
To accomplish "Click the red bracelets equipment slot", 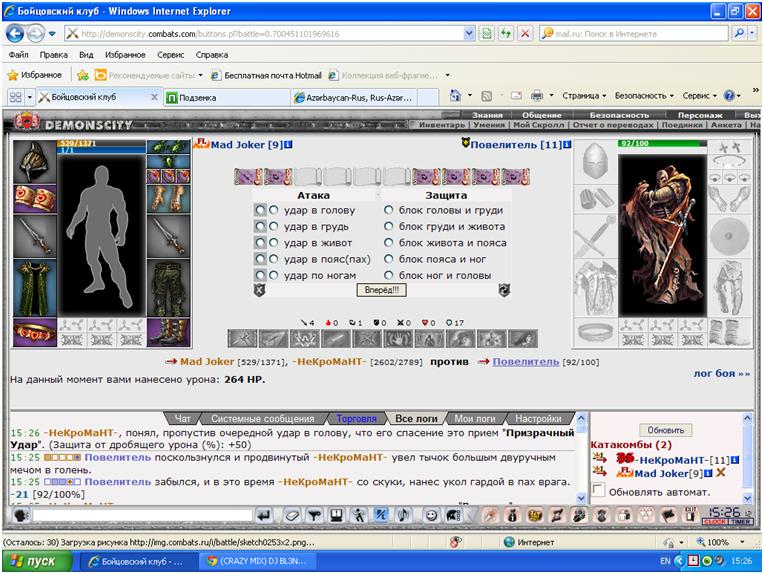I will (35, 199).
